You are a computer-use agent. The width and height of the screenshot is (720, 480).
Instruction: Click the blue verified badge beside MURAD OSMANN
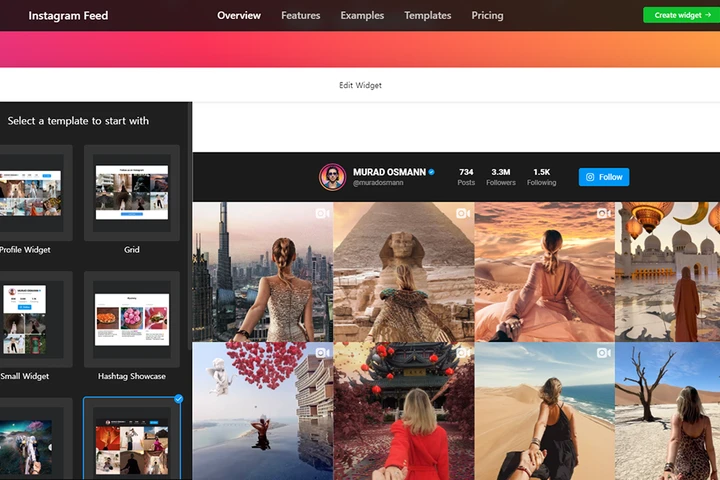click(x=432, y=172)
